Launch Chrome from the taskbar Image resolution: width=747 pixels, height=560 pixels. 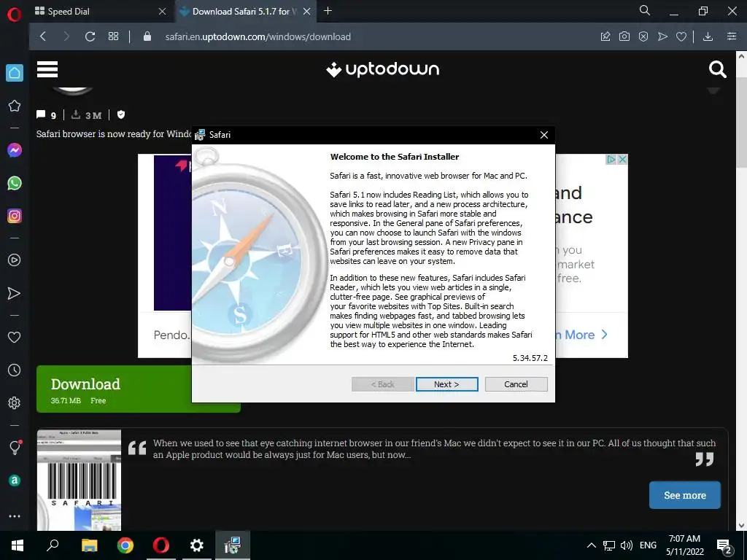[x=125, y=545]
